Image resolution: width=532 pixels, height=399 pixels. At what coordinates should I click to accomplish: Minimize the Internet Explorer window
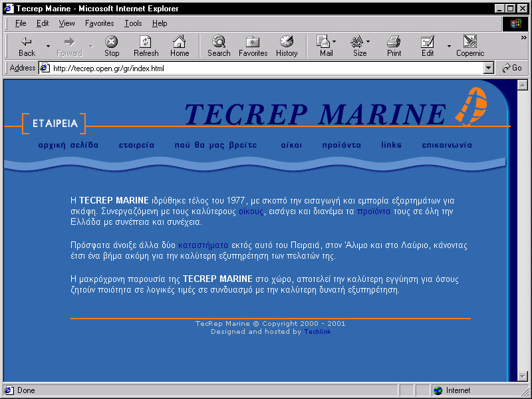click(x=499, y=9)
